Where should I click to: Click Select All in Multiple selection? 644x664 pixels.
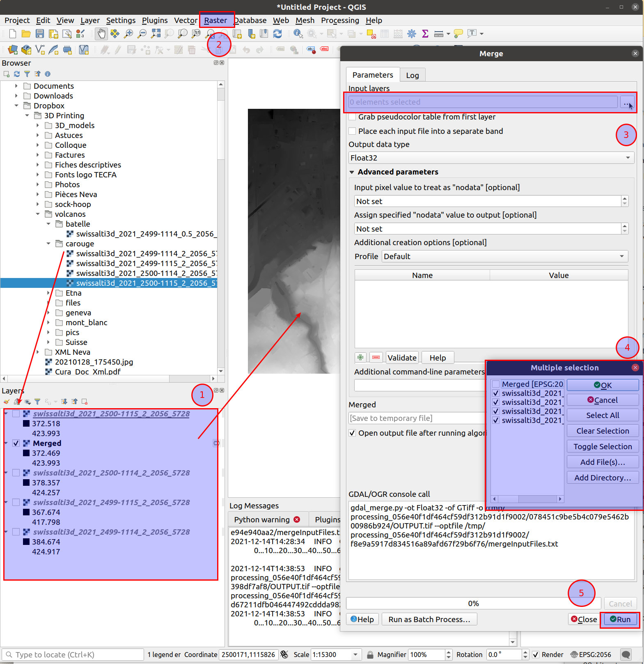pyautogui.click(x=602, y=416)
